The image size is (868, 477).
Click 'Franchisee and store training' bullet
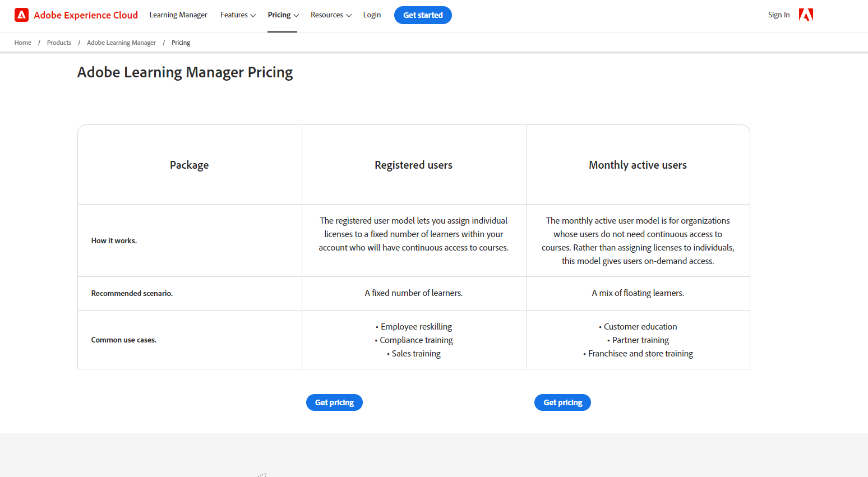(x=638, y=354)
